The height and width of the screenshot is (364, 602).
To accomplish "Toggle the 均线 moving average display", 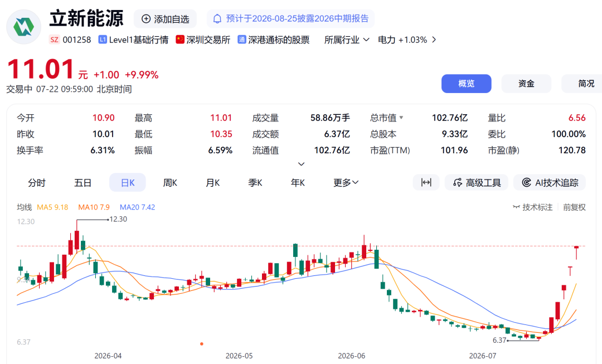I will (24, 207).
